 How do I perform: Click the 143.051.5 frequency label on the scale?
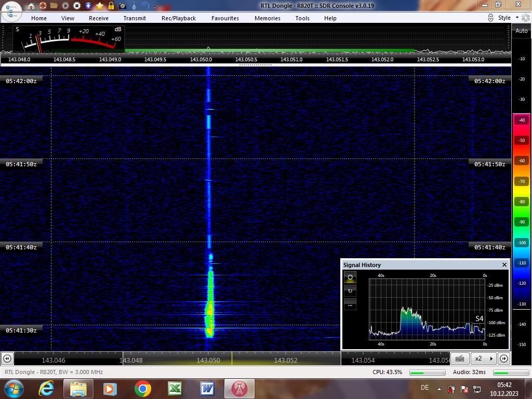337,59
